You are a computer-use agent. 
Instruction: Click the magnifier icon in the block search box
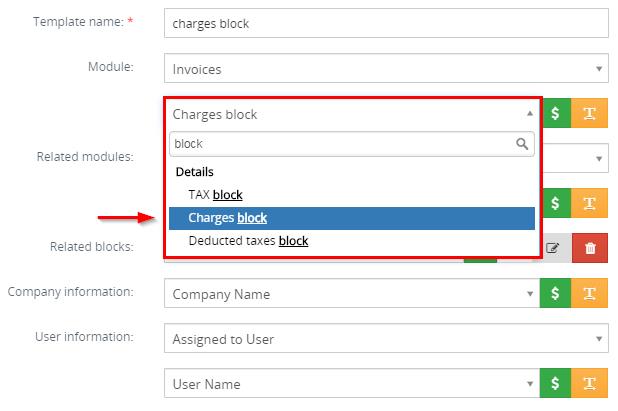pyautogui.click(x=522, y=144)
